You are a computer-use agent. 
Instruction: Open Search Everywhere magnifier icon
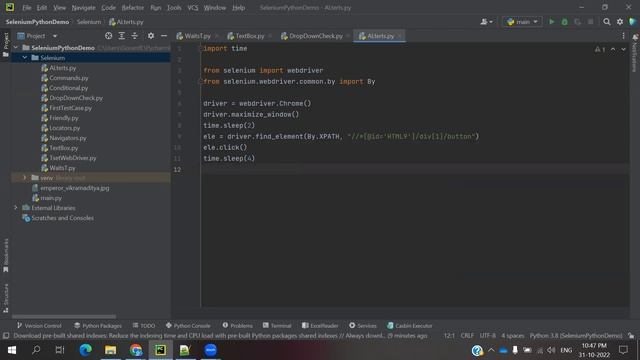(x=607, y=22)
